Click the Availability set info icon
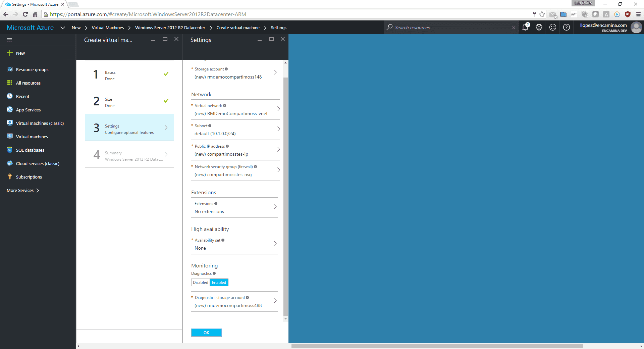Viewport: 644px width, 349px height. pos(223,240)
